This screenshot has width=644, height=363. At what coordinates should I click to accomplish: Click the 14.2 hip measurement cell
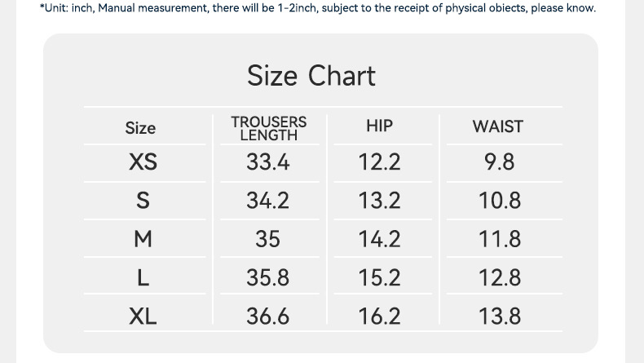point(379,239)
